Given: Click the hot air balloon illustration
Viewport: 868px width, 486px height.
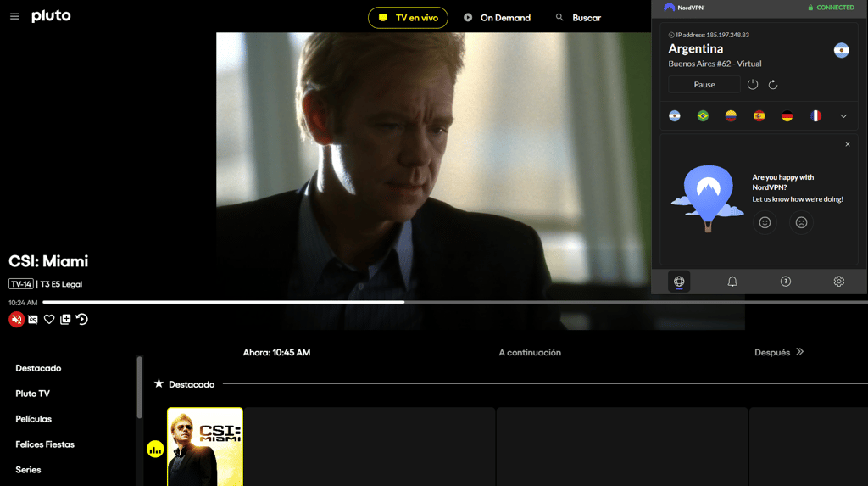Looking at the screenshot, I should pos(708,198).
